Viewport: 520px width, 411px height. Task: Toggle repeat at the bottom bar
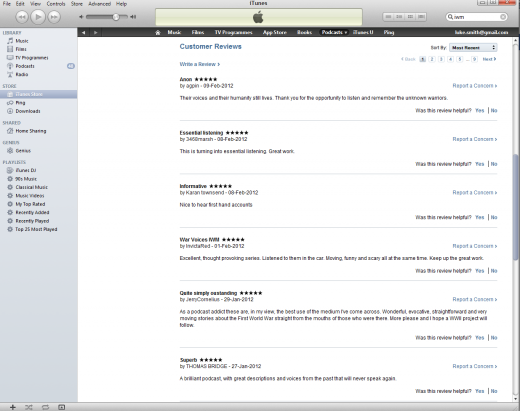pyautogui.click(x=45, y=407)
